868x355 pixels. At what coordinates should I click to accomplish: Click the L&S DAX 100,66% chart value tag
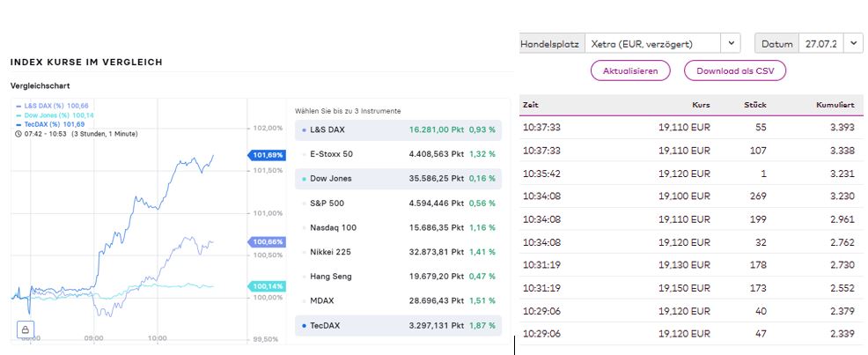point(267,241)
